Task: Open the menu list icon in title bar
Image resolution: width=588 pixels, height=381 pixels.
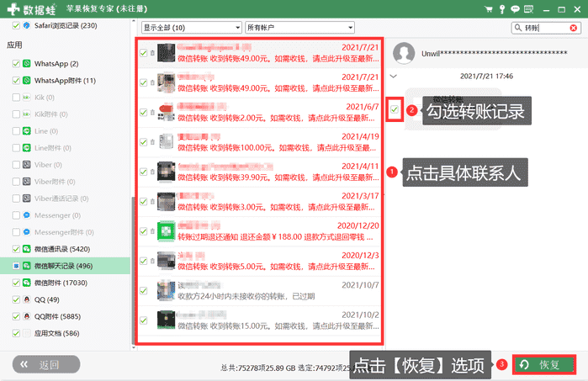Action: [x=529, y=9]
